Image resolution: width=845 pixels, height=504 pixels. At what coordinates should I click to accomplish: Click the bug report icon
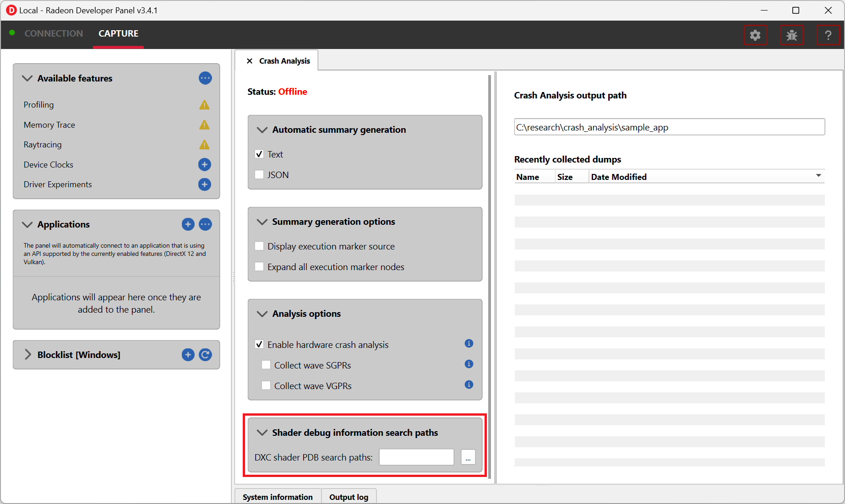[x=791, y=35]
